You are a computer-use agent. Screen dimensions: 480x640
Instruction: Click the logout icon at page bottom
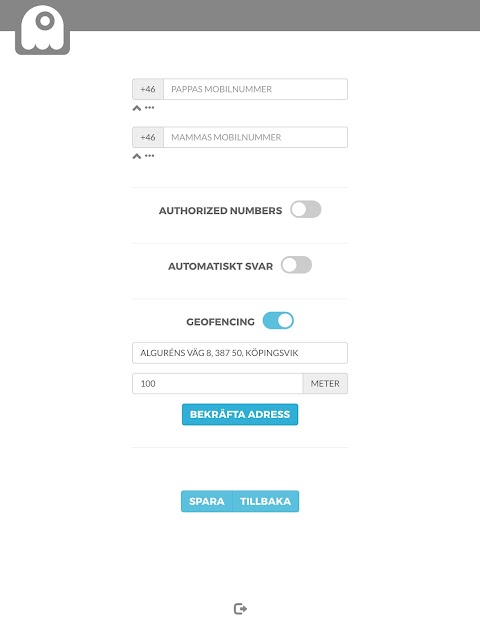pos(240,609)
